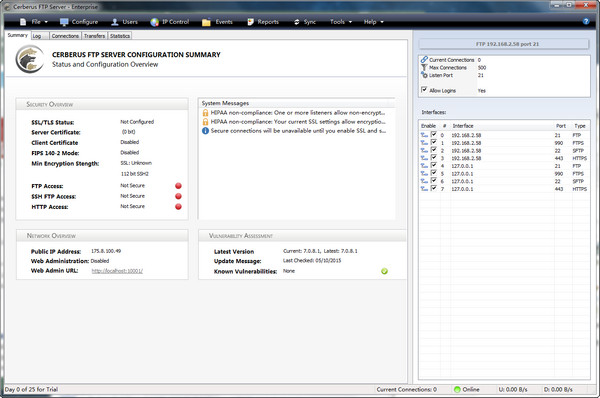Toggle enable checkbox for interface 7 localhost HTTPS
The image size is (600, 398).
point(434,188)
